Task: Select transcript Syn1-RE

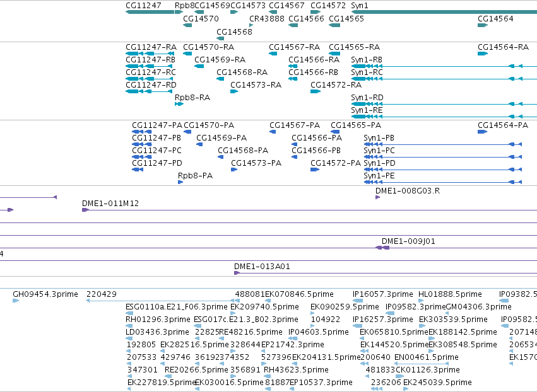Action: coord(367,110)
